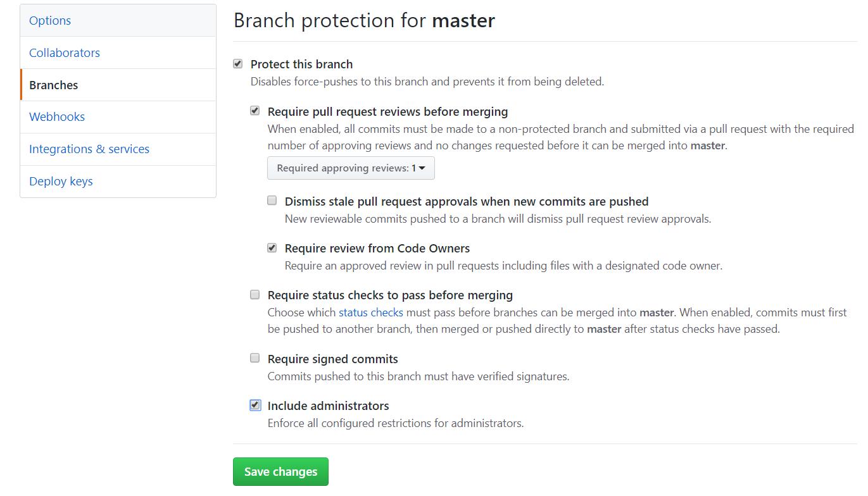Enable Require status checks checkbox
Screen dimensions: 868x496
tap(255, 294)
